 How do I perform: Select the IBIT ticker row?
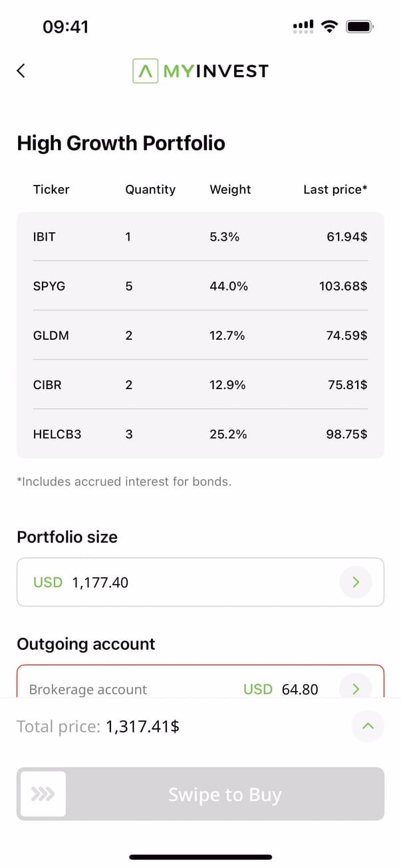pyautogui.click(x=200, y=236)
